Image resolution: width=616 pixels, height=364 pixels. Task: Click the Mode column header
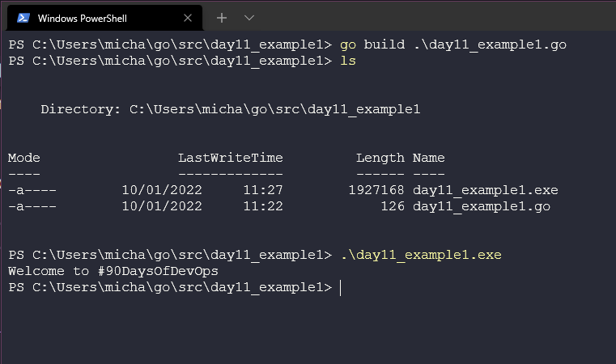[x=24, y=158]
